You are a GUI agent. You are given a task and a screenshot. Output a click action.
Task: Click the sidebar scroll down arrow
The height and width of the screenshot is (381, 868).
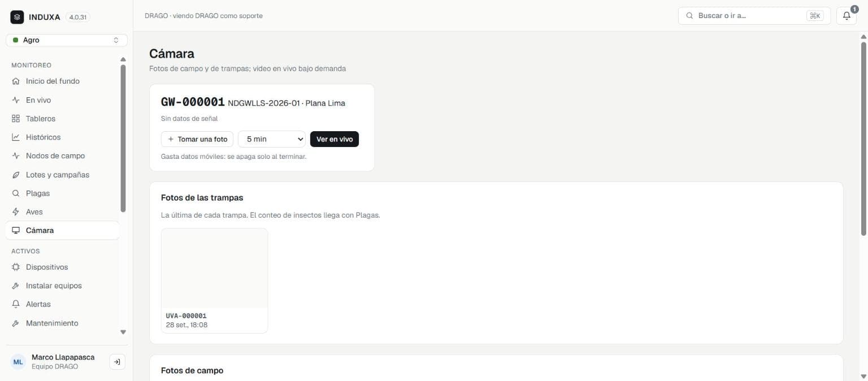click(x=123, y=332)
